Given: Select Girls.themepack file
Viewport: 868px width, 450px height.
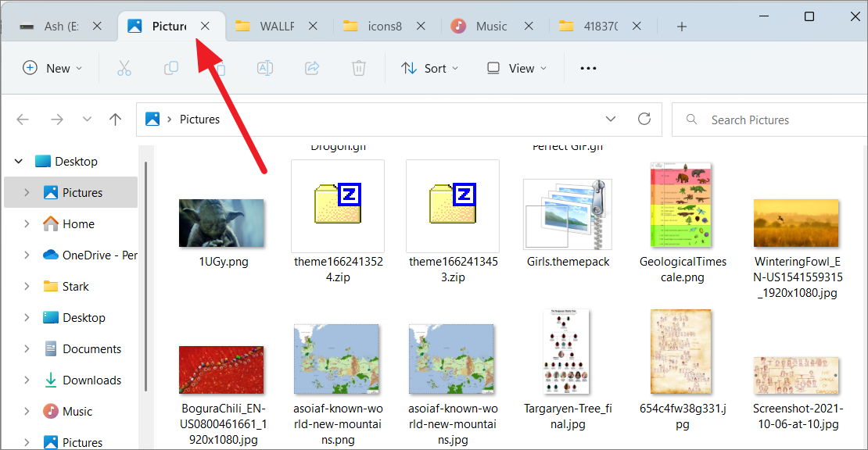Looking at the screenshot, I should [568, 223].
